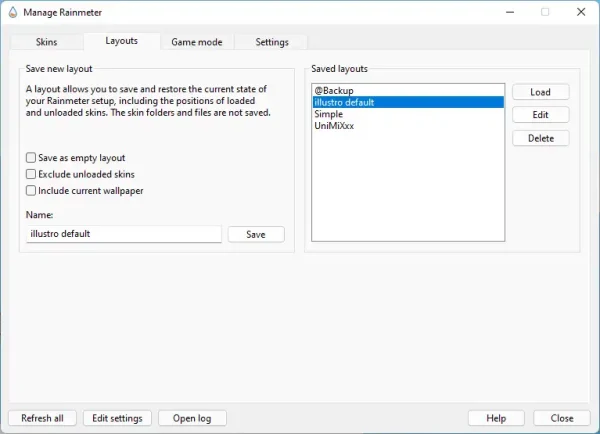600x434 pixels.
Task: Check Include current wallpaper option
Action: click(31, 191)
